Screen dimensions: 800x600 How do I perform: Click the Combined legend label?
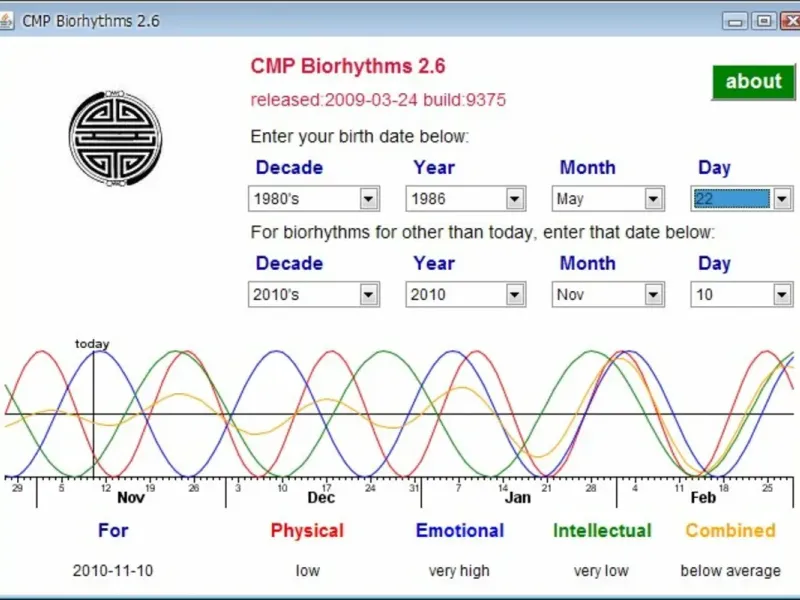(731, 531)
